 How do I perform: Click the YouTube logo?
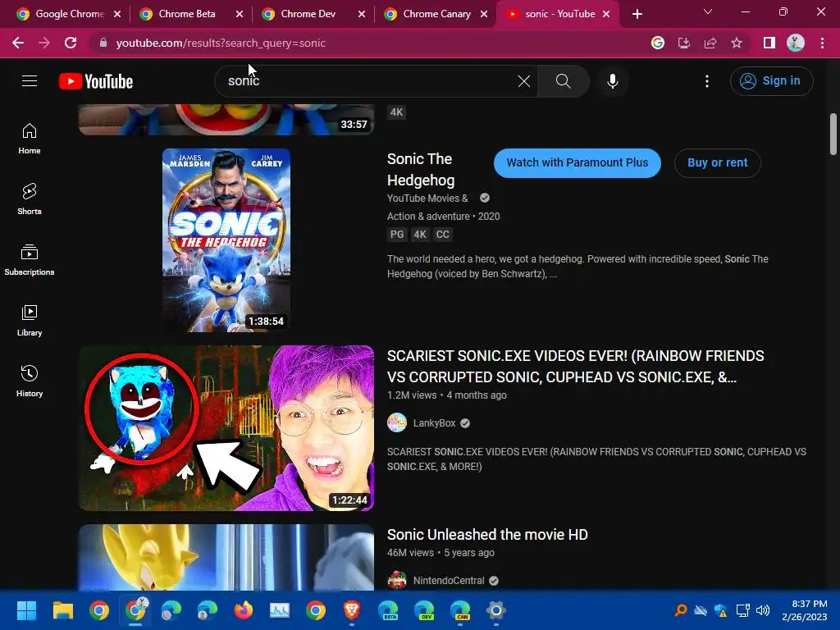(x=96, y=81)
